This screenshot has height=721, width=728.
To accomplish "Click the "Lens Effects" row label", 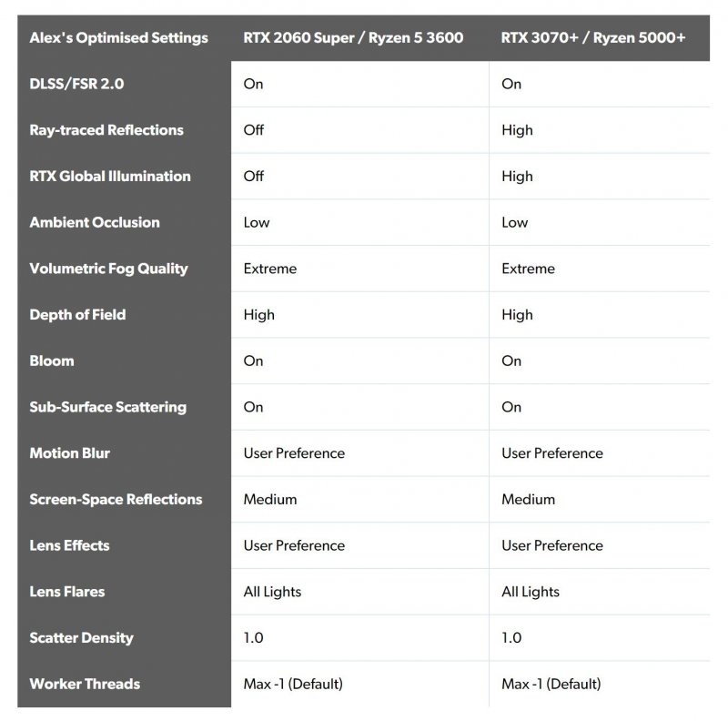I will [69, 545].
